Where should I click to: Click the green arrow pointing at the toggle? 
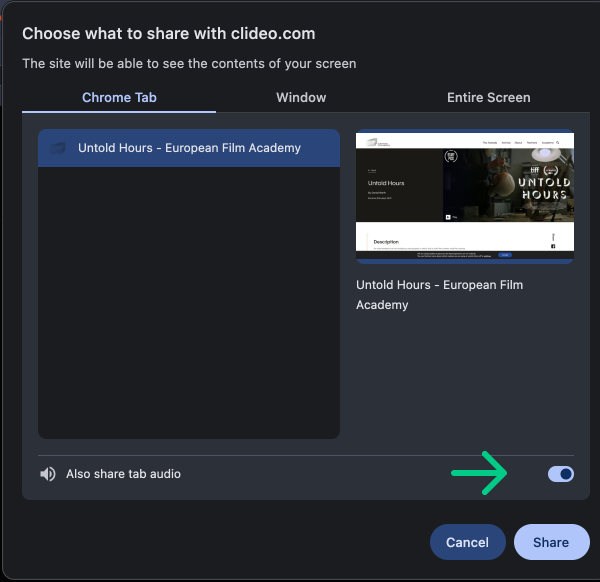[x=480, y=473]
